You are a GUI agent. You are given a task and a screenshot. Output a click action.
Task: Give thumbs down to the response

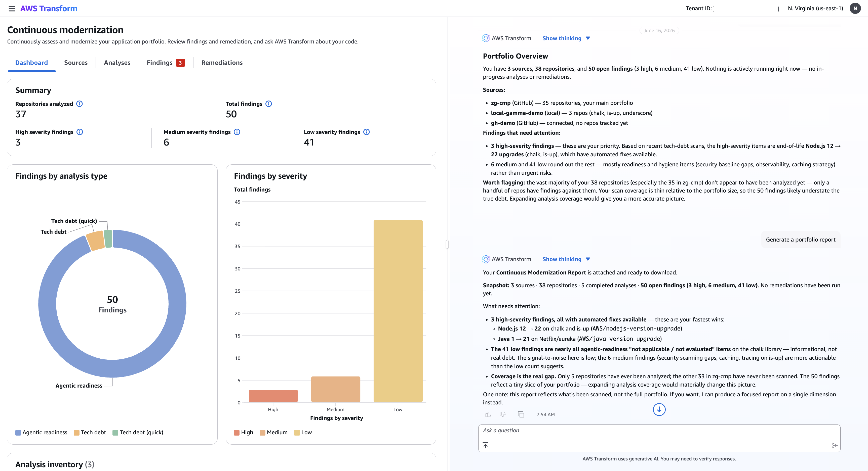[x=502, y=414]
